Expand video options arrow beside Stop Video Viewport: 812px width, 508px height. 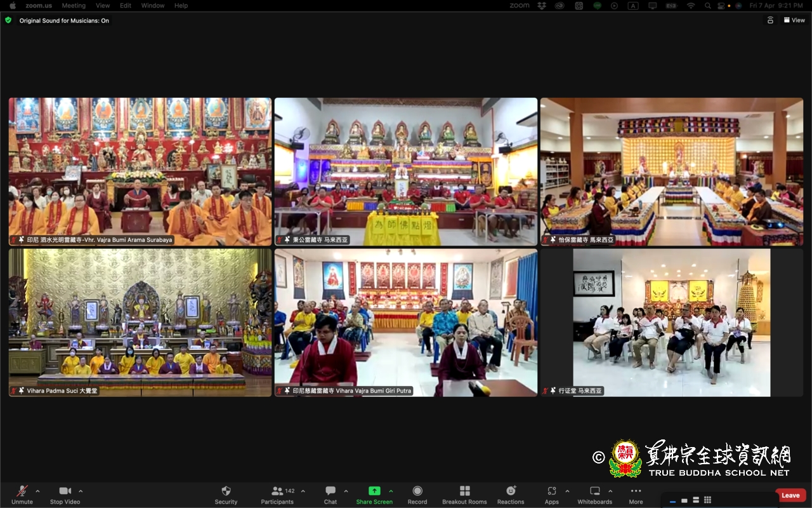coord(81,491)
